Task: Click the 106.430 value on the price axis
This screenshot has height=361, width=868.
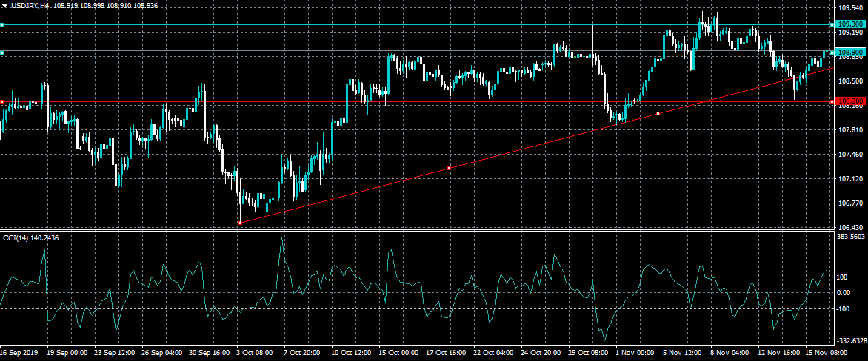Action: coord(852,228)
